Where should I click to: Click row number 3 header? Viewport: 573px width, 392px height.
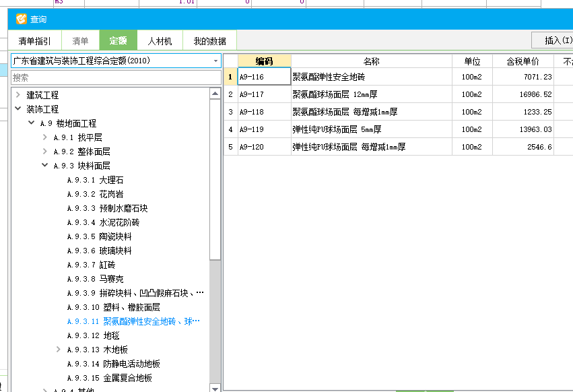[x=230, y=112]
